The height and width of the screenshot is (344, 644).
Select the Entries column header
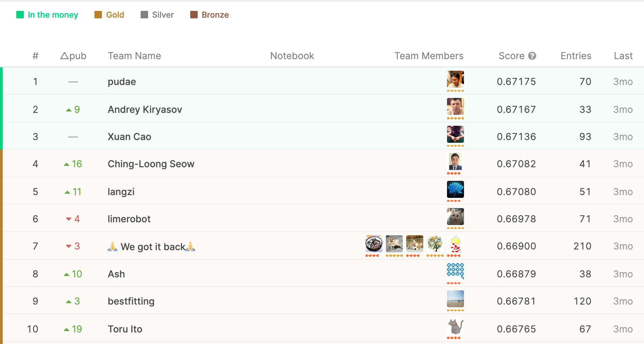pos(576,56)
